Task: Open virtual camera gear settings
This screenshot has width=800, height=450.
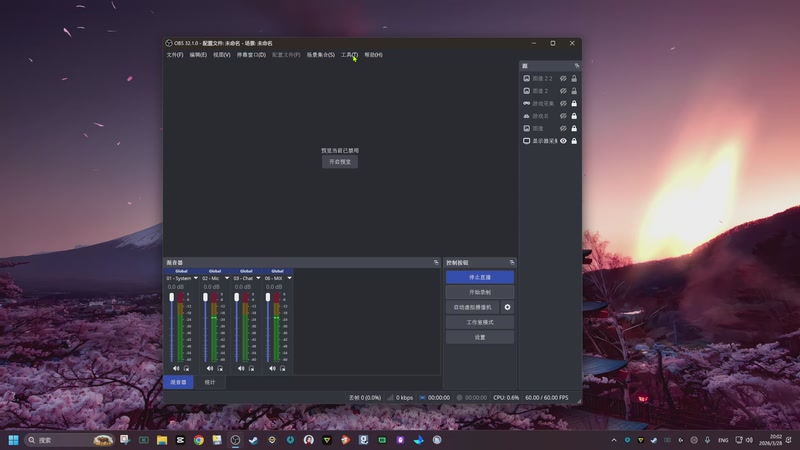Action: pyautogui.click(x=507, y=307)
